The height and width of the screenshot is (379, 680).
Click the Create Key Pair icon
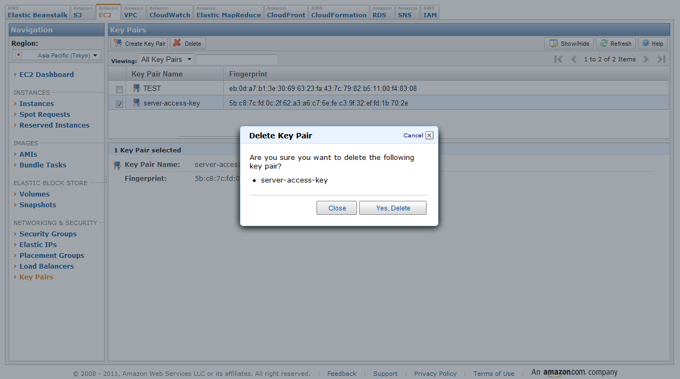click(118, 43)
